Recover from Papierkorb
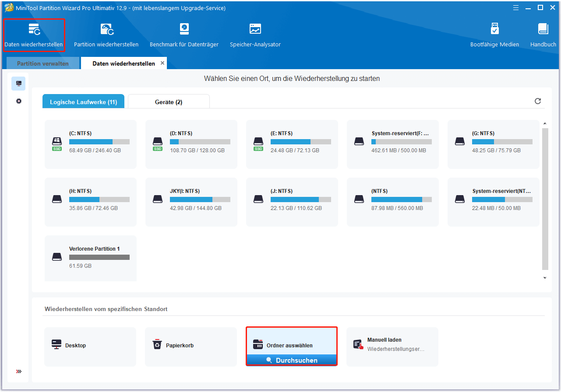This screenshot has width=561, height=392. pos(191,346)
